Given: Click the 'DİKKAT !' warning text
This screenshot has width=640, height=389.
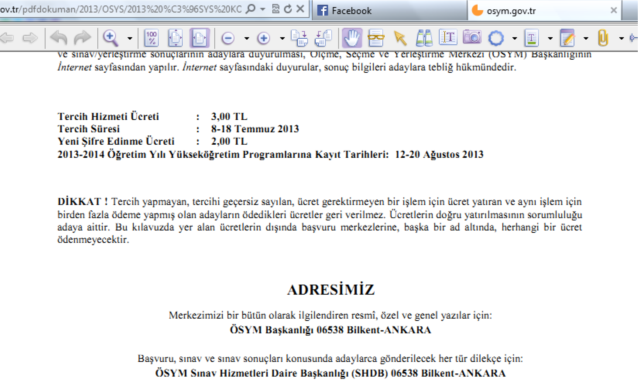Looking at the screenshot, I should [x=82, y=202].
